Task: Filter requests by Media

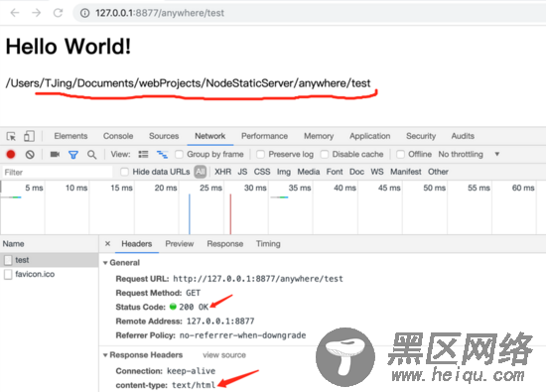Action: (309, 172)
